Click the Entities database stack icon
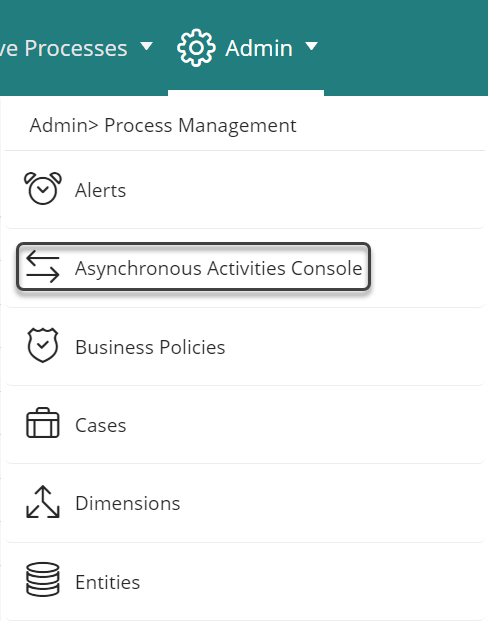This screenshot has width=488, height=621. click(43, 579)
